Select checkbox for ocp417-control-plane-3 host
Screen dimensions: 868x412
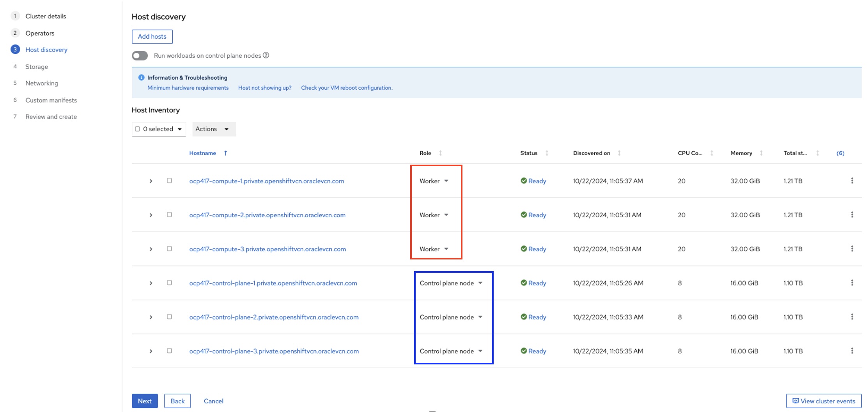coord(169,351)
